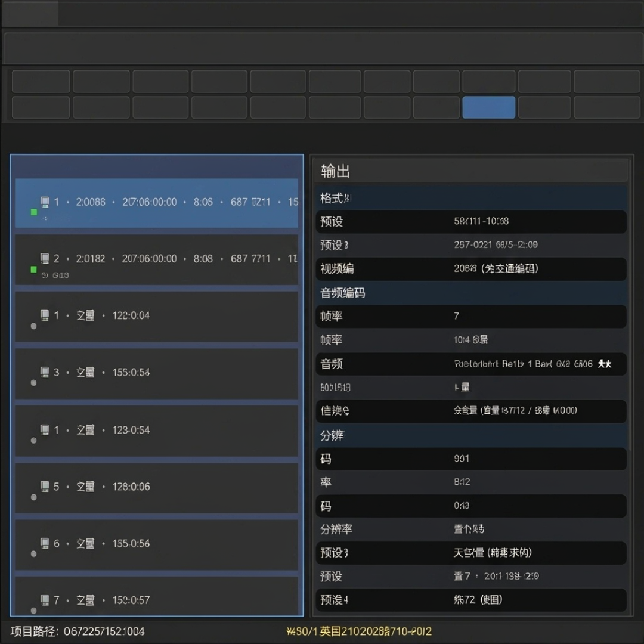Click 帧率 field with value 10:4
The height and width of the screenshot is (644, 644).
[x=471, y=340]
